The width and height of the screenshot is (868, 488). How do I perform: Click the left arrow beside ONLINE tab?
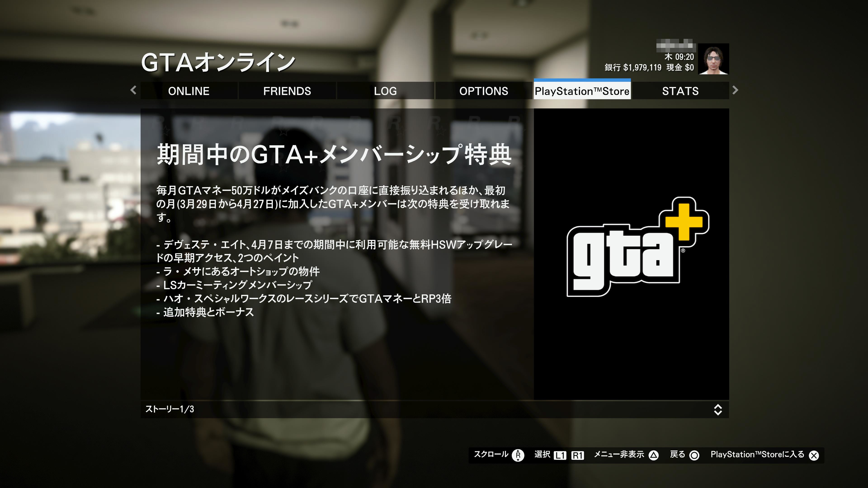pyautogui.click(x=133, y=90)
